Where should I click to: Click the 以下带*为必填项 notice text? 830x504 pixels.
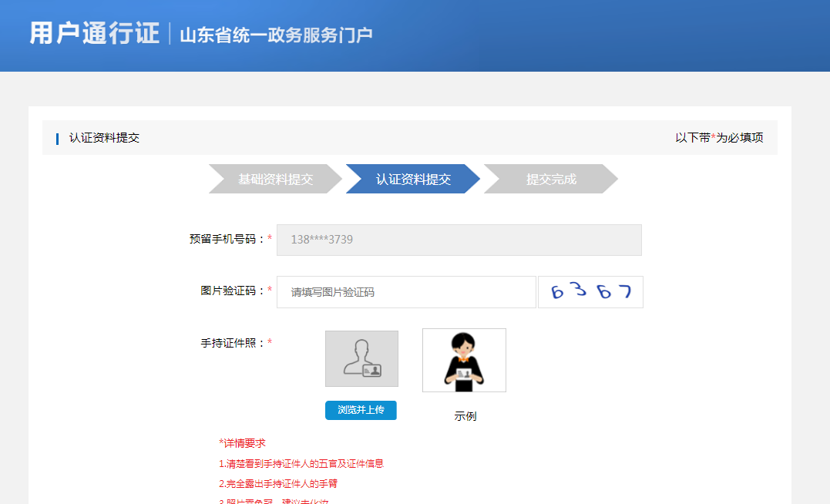[x=721, y=138]
